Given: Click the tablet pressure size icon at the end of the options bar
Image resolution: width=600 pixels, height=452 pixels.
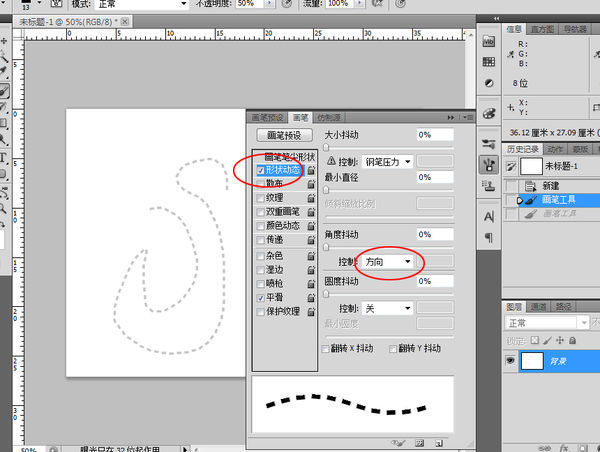Looking at the screenshot, I should (x=400, y=3).
